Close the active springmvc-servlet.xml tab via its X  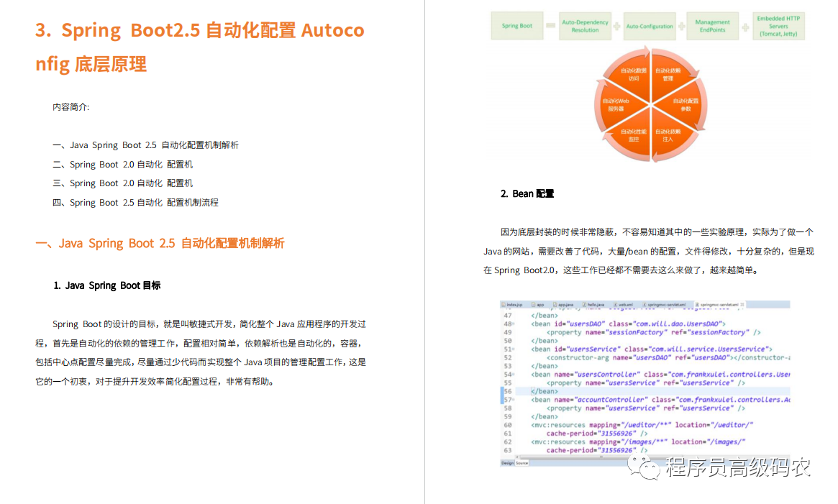coord(742,305)
